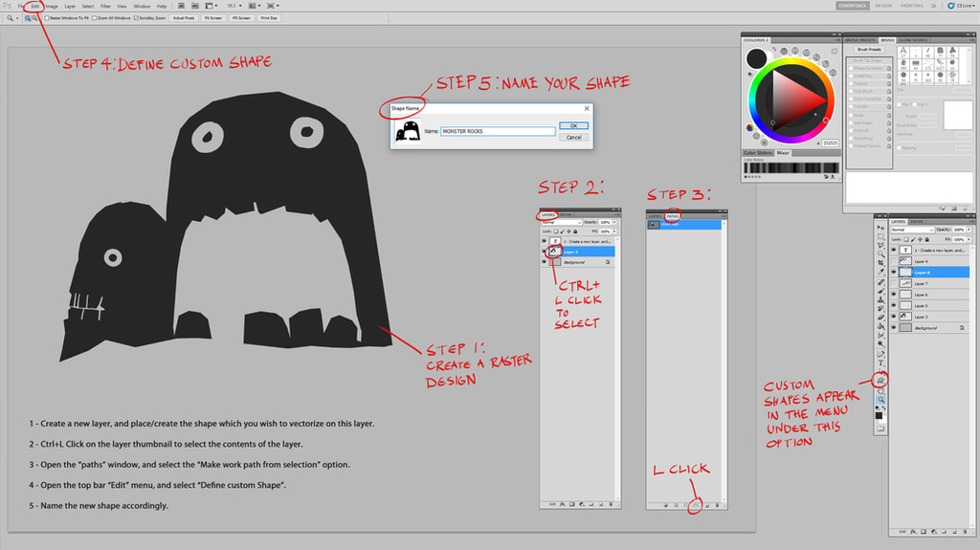
Task: Select the Eraser tool
Action: coord(880,317)
